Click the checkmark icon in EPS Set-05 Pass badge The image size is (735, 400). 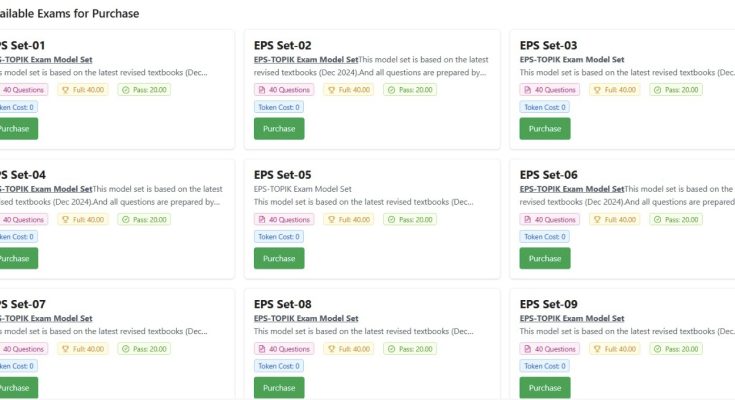[390, 220]
